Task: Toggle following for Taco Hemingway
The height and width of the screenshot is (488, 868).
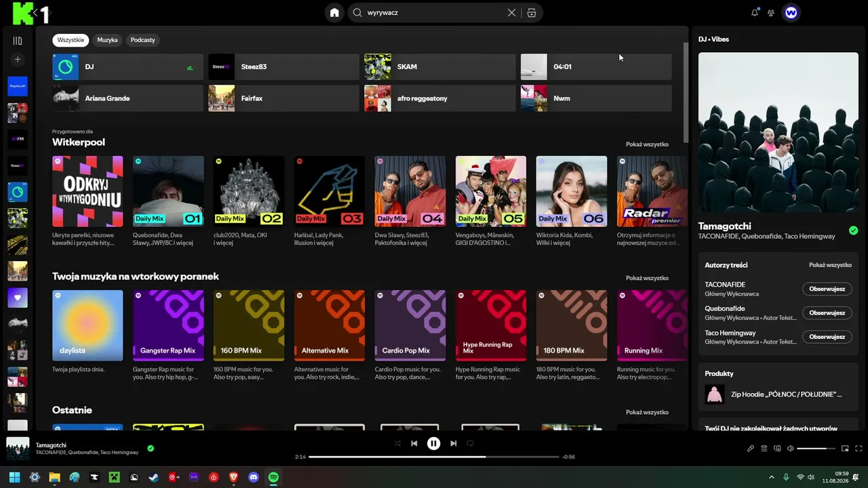Action: click(827, 337)
